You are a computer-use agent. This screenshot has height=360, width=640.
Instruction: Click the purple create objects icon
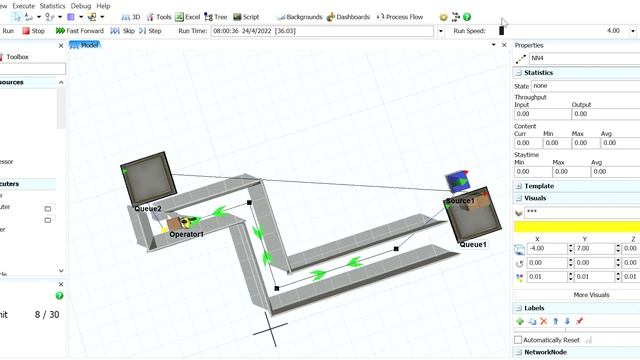(71, 17)
